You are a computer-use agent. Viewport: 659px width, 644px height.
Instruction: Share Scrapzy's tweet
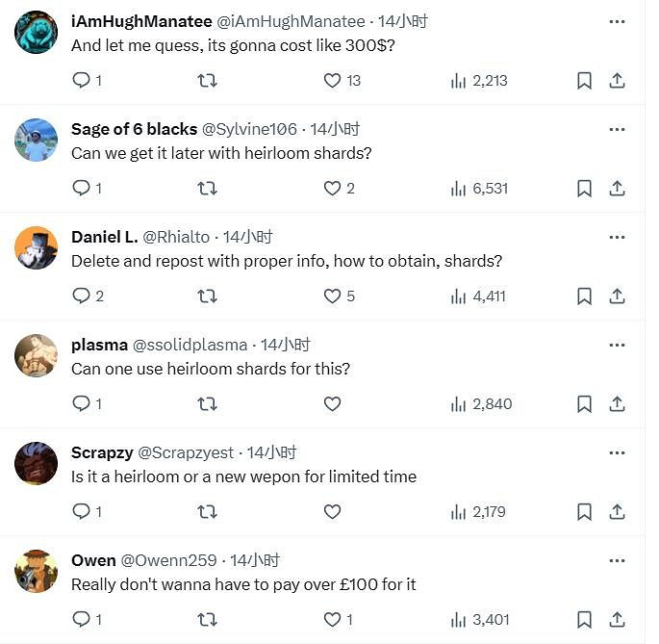[x=618, y=512]
